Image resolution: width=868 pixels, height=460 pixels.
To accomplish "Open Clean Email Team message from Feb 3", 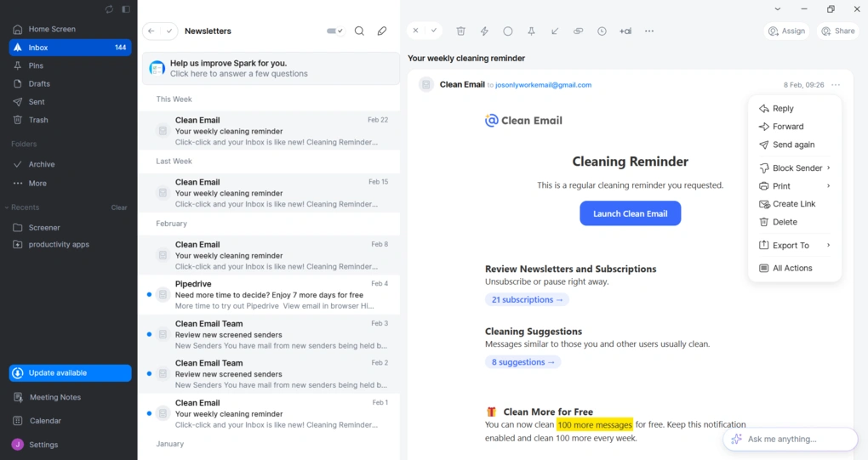I will point(269,334).
